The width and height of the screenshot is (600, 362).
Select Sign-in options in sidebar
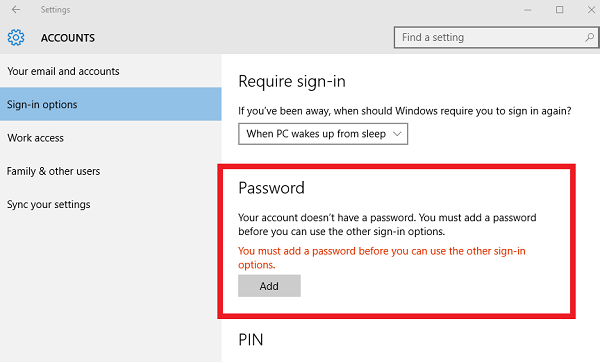111,104
